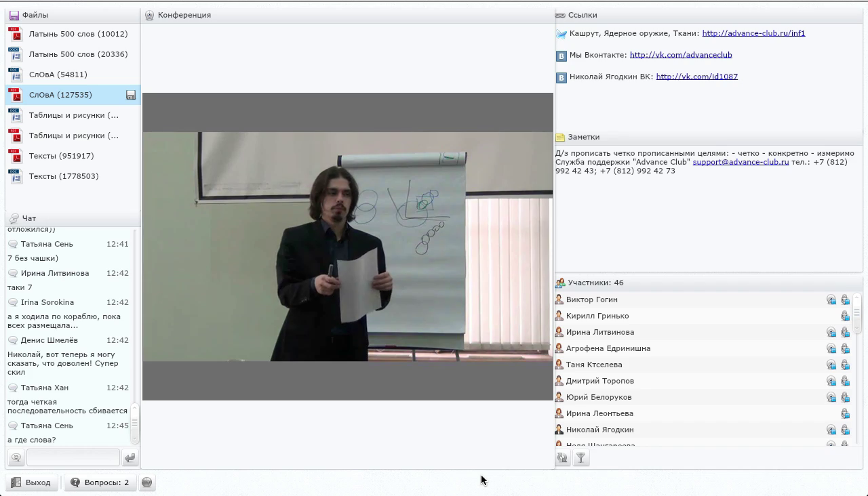Select Латынь 500 слов (10012) PDF file
The height and width of the screenshot is (496, 868).
[x=77, y=34]
